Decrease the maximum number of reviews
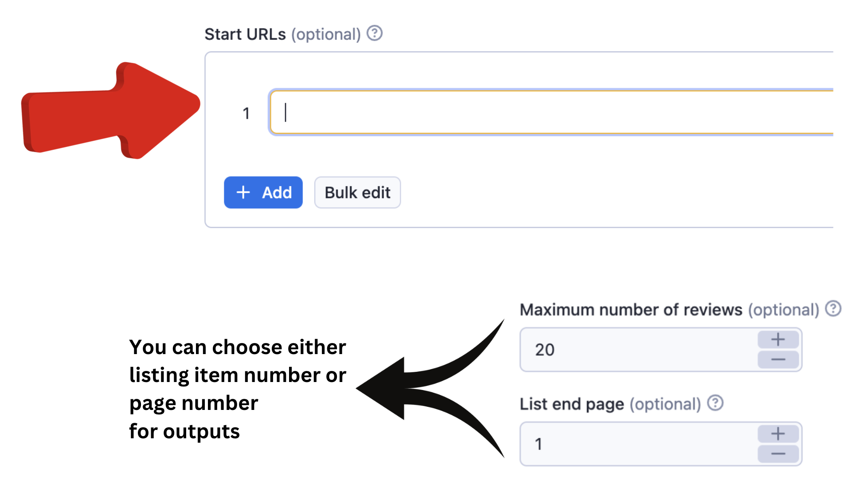 [x=778, y=359]
